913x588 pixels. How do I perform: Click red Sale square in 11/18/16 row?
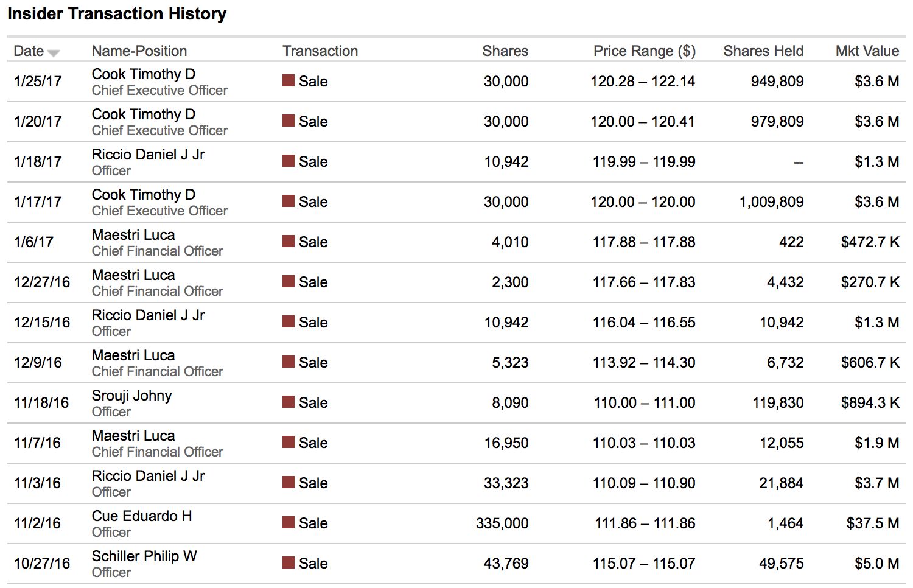tap(289, 402)
